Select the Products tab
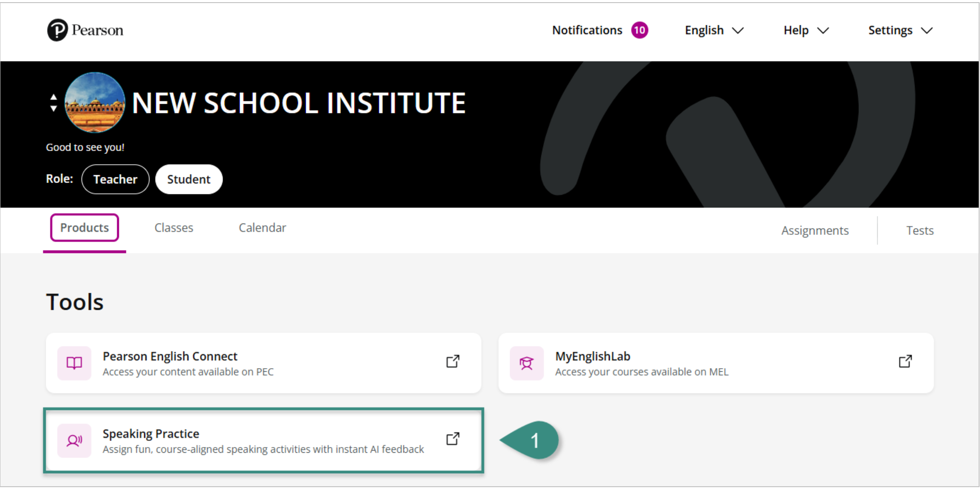The height and width of the screenshot is (488, 980). pos(84,227)
